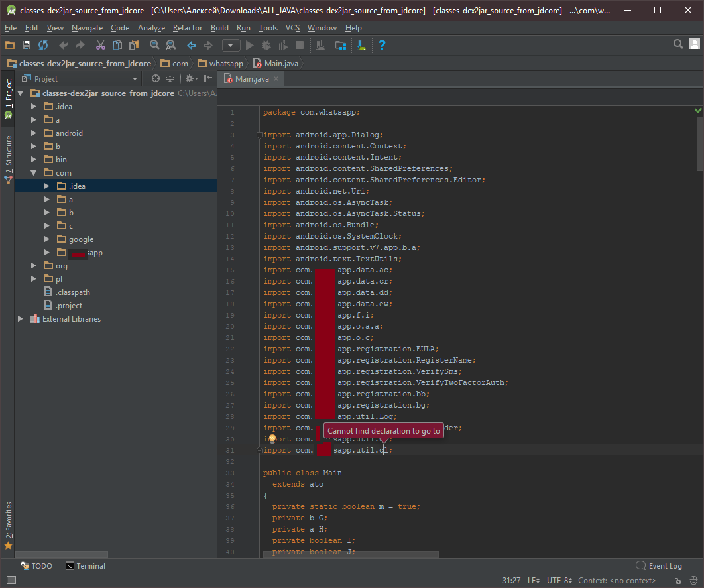Click the editor horizontal scrollbar thumb
The width and height of the screenshot is (704, 588).
pos(351,554)
